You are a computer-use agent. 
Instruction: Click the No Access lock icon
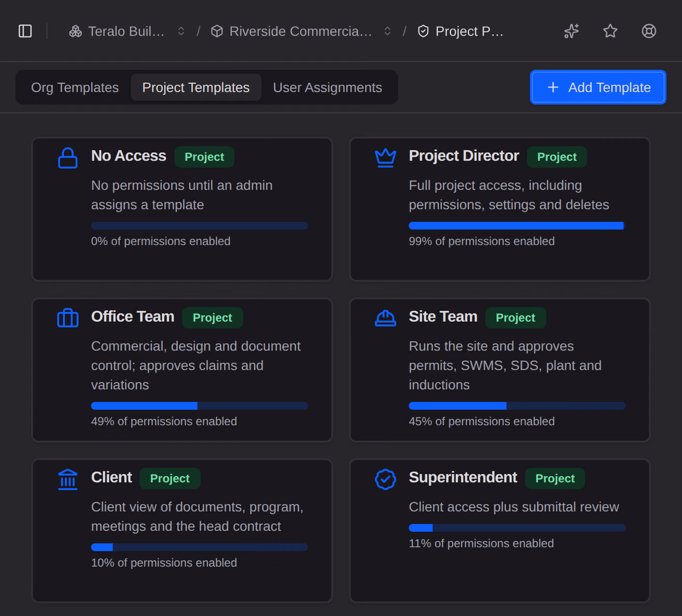tap(68, 158)
